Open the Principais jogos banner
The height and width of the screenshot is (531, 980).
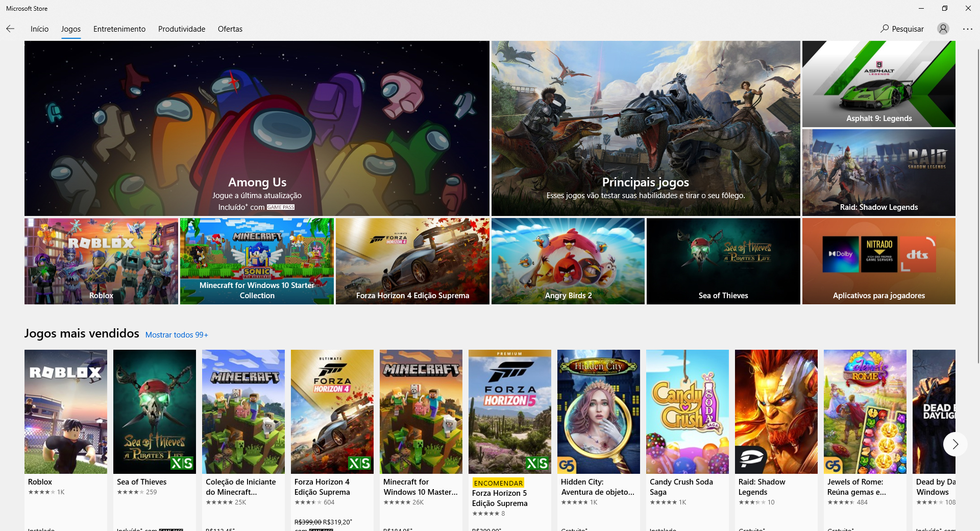(x=646, y=128)
